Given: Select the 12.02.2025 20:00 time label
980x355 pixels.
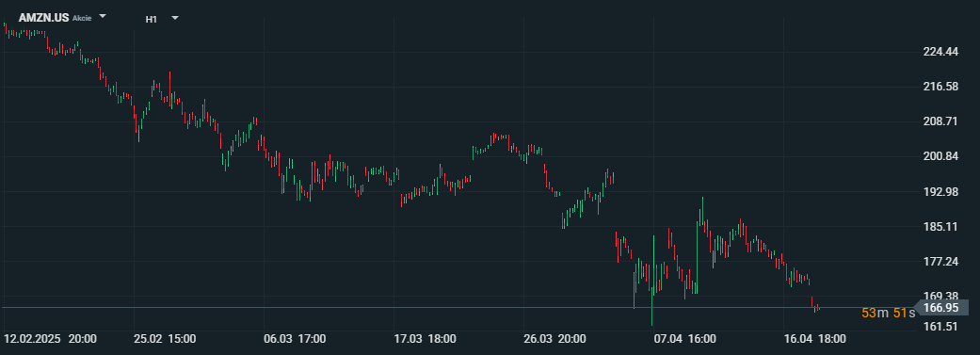Looking at the screenshot, I should tap(50, 339).
